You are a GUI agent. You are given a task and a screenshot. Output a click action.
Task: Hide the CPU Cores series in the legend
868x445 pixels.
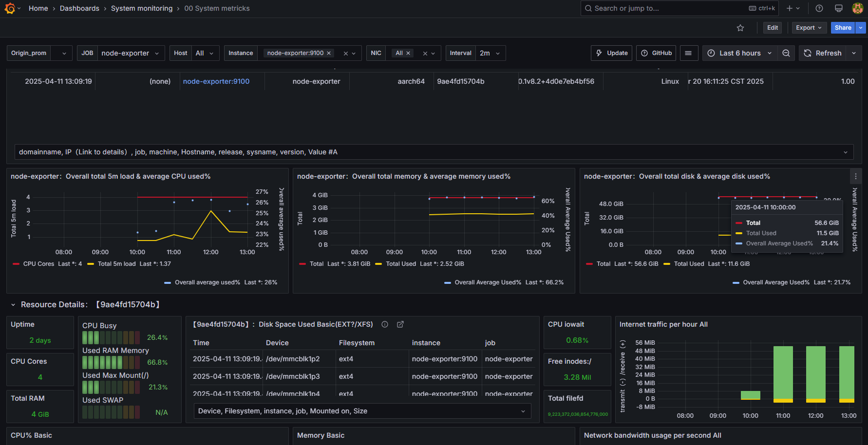(38, 263)
